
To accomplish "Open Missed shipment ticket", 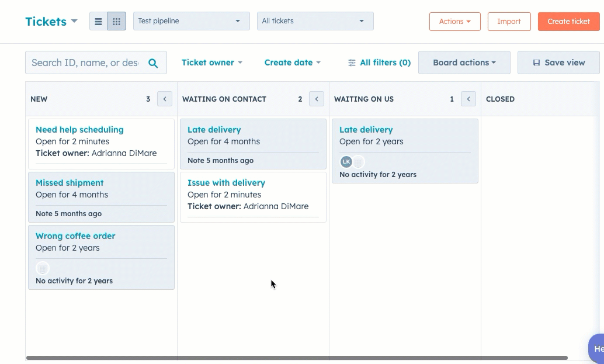I will [70, 183].
